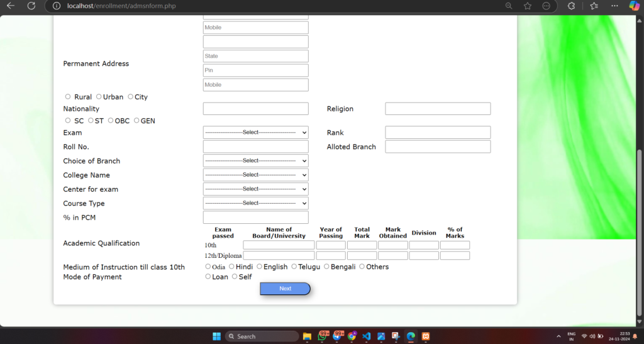
Task: Select Hindi as medium of instruction
Action: click(231, 267)
